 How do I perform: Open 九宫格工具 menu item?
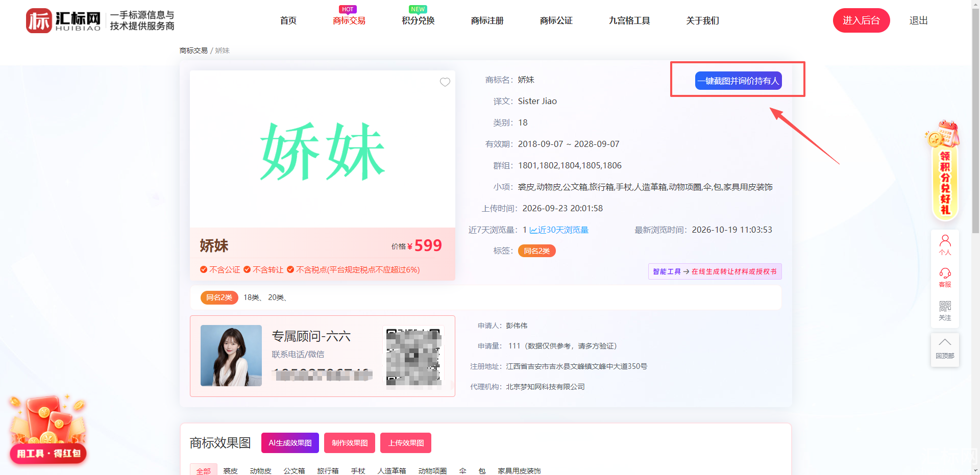[x=629, y=20]
